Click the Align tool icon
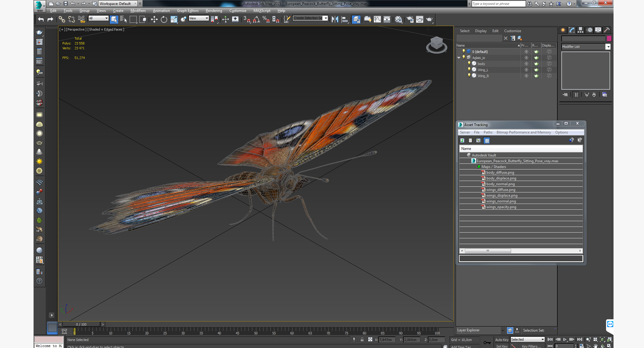The image size is (644, 348). pyautogui.click(x=345, y=19)
